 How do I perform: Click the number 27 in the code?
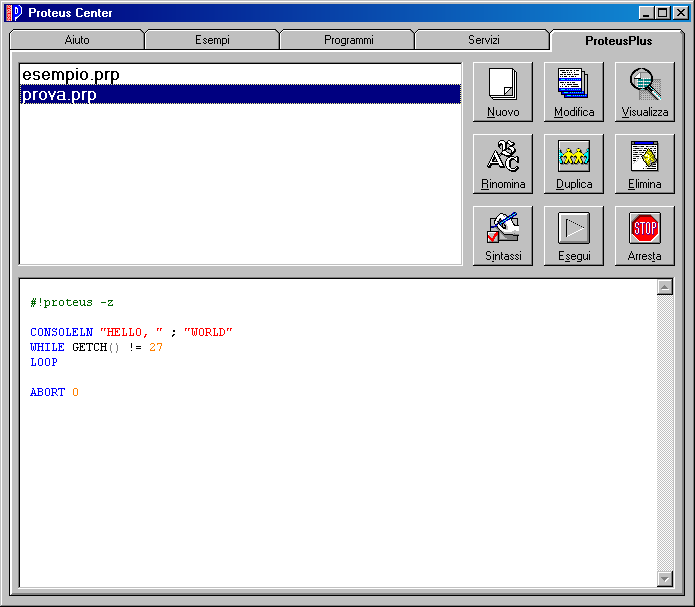click(x=156, y=347)
